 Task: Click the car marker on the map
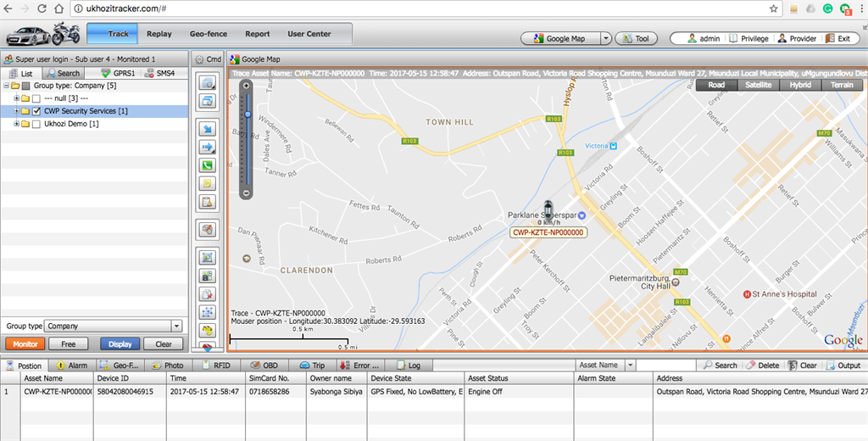[x=548, y=209]
